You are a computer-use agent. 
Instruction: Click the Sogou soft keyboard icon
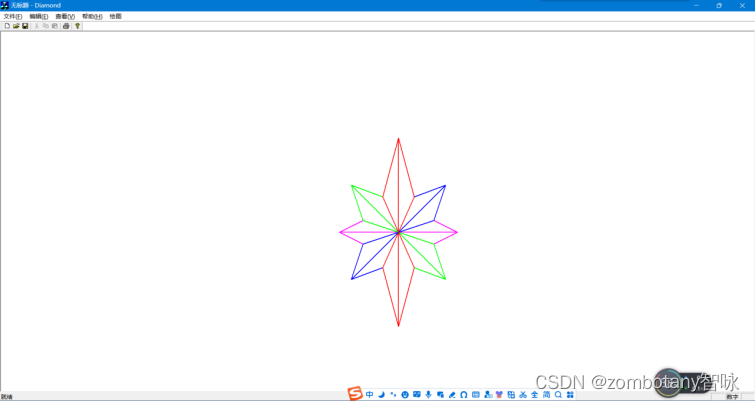476,395
